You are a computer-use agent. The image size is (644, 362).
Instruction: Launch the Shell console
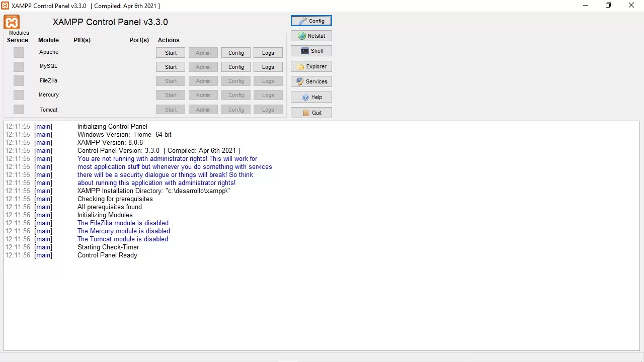point(311,51)
